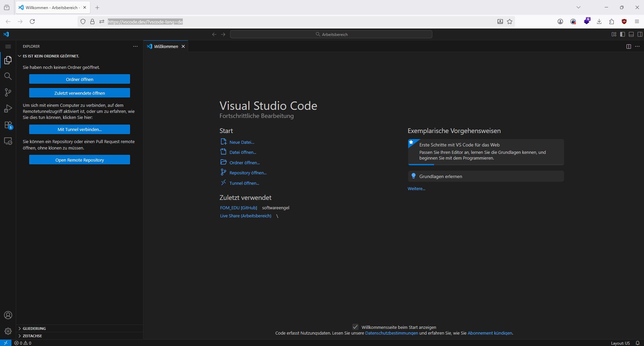Open the Source Control view
644x346 pixels.
[8, 92]
